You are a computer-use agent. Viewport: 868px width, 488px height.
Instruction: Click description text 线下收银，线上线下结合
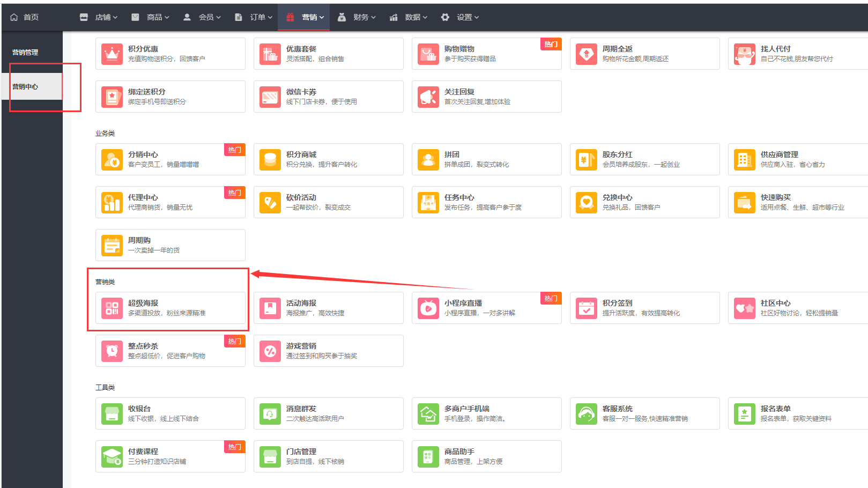pos(164,419)
